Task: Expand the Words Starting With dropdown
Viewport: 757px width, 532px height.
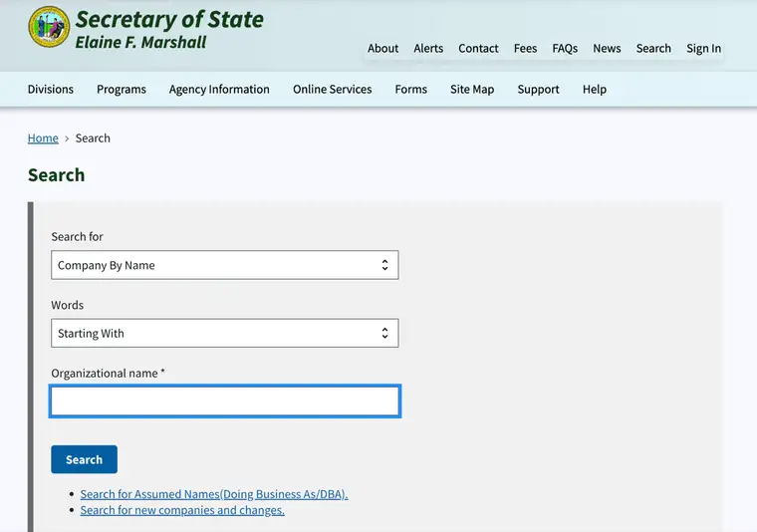Action: tap(225, 333)
